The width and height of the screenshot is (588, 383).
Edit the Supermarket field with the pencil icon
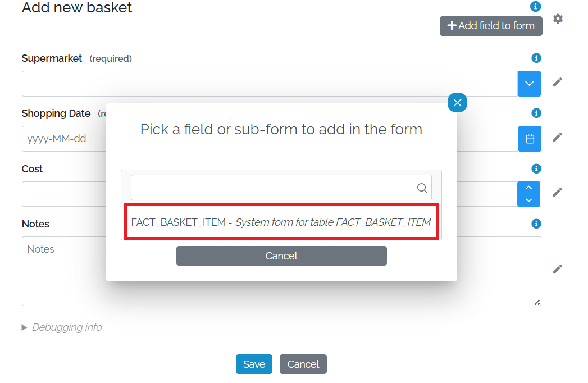(x=557, y=81)
